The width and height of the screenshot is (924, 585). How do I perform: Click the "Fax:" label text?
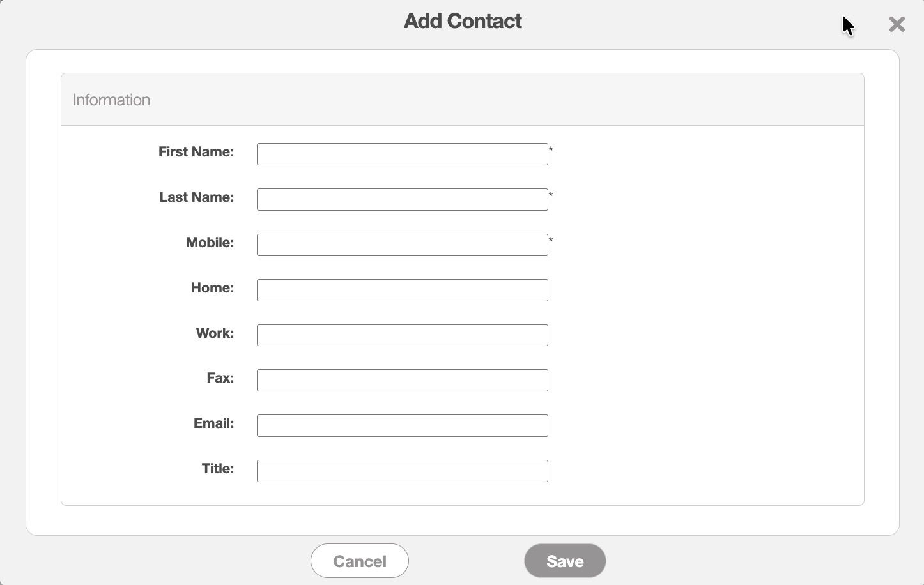click(220, 378)
